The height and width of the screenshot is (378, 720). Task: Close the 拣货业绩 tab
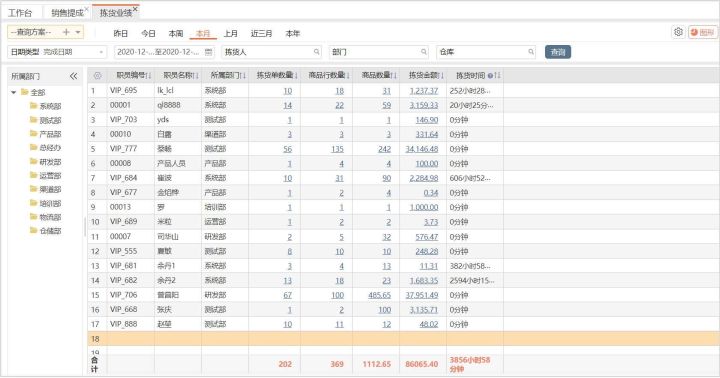135,9
